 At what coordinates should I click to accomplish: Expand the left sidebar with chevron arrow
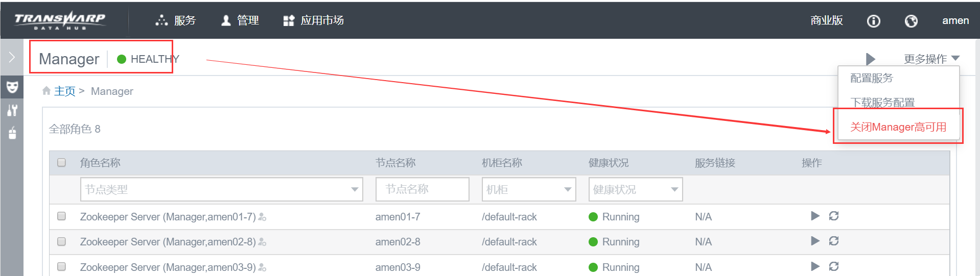coord(12,57)
